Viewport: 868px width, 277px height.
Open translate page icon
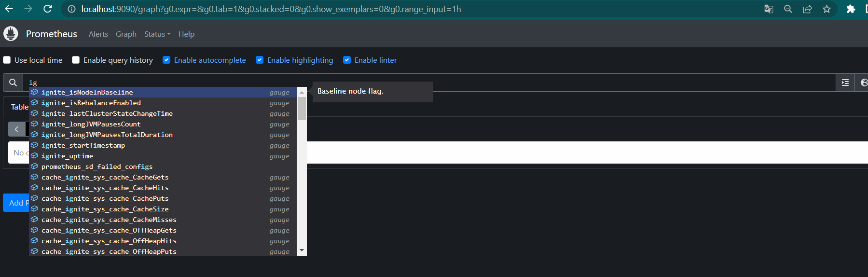pyautogui.click(x=769, y=9)
